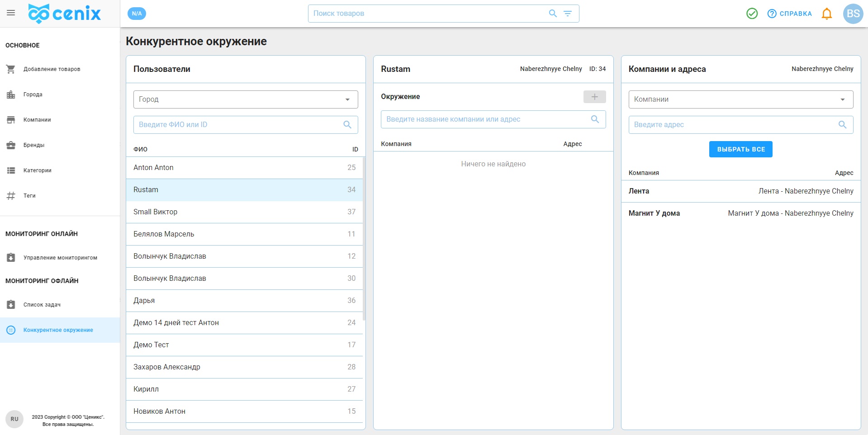Click the briefcase icon beside Бренды

(x=11, y=145)
